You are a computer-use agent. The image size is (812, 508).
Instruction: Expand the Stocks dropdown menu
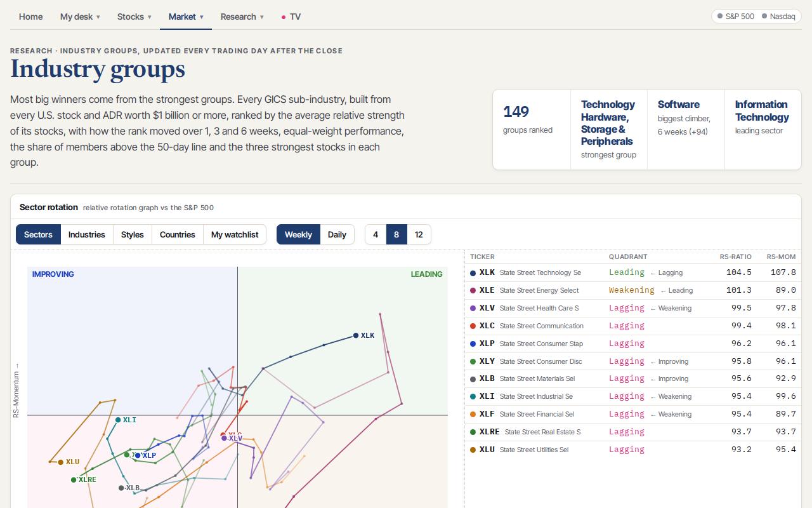pos(134,17)
